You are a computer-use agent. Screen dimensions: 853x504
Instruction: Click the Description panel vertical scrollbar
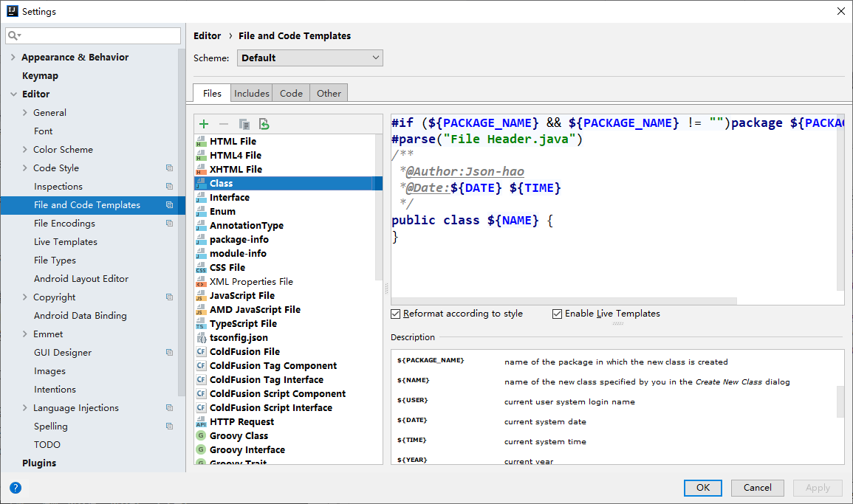click(x=840, y=401)
